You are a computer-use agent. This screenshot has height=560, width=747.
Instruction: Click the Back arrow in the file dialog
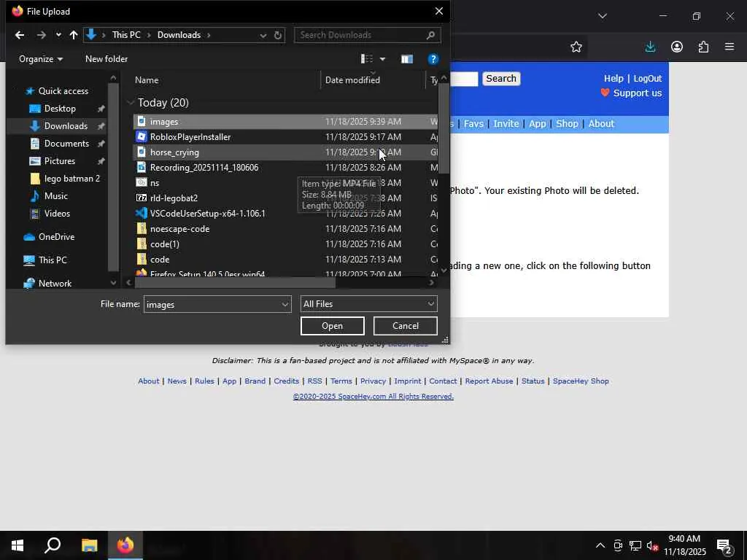(20, 35)
